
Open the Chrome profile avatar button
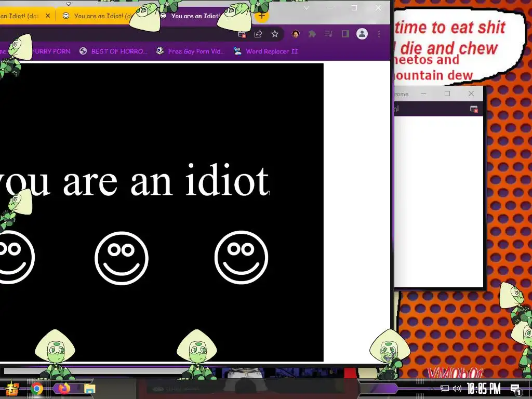tap(362, 34)
